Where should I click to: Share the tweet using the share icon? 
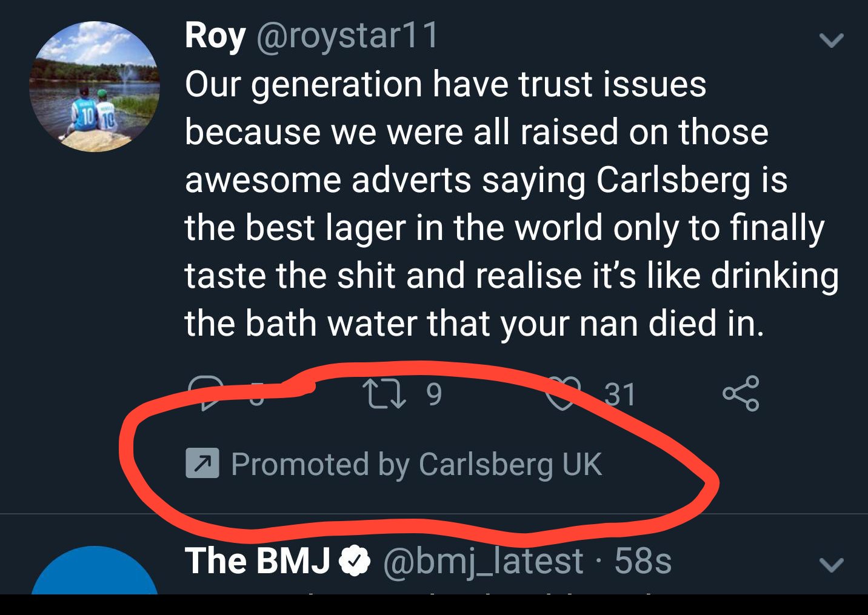pyautogui.click(x=740, y=393)
